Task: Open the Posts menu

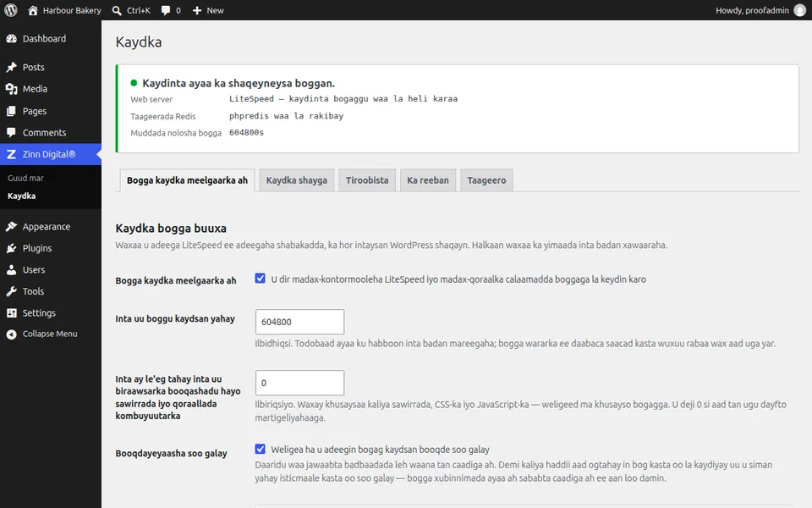Action: (x=51, y=68)
